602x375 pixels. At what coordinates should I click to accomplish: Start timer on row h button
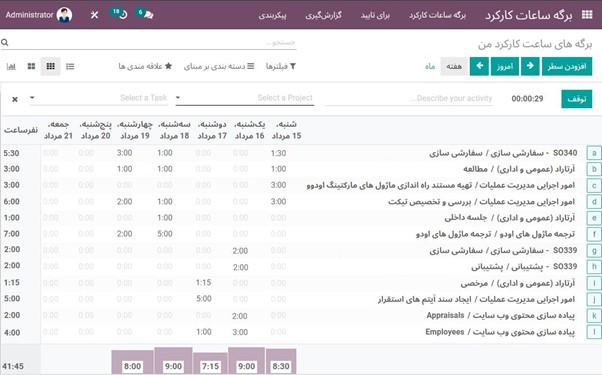pos(594,267)
